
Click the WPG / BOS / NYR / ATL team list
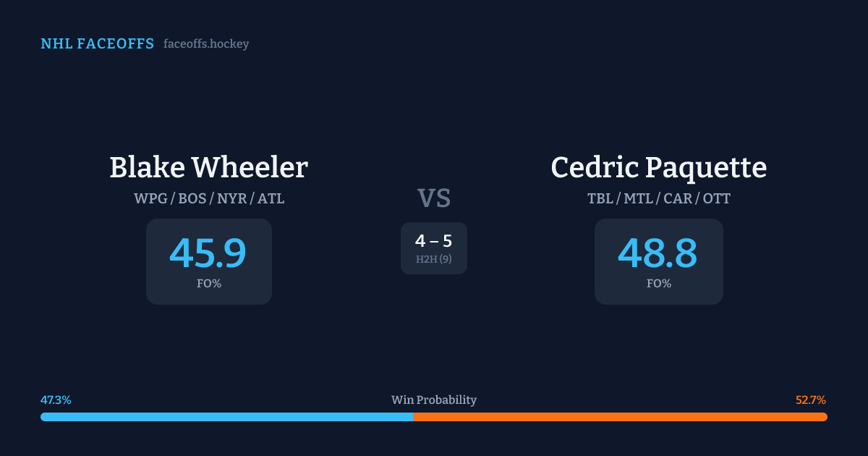point(208,198)
